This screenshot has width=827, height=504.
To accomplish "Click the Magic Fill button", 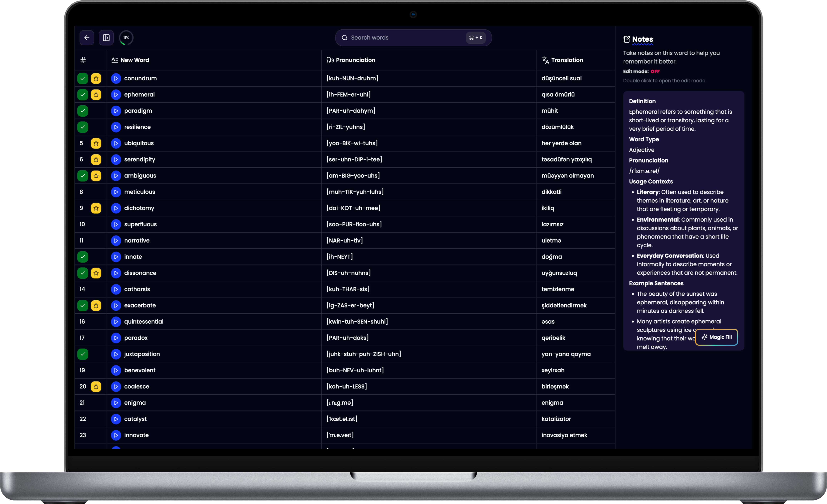I will point(716,337).
